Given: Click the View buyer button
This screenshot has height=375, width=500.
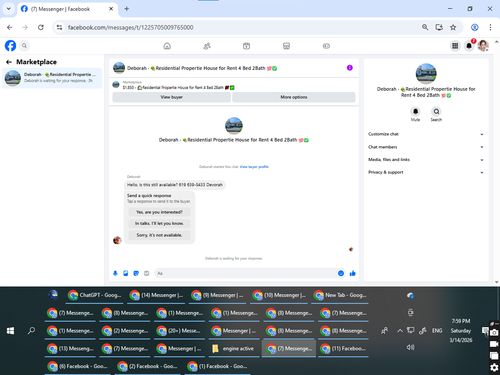Looking at the screenshot, I should click(172, 97).
